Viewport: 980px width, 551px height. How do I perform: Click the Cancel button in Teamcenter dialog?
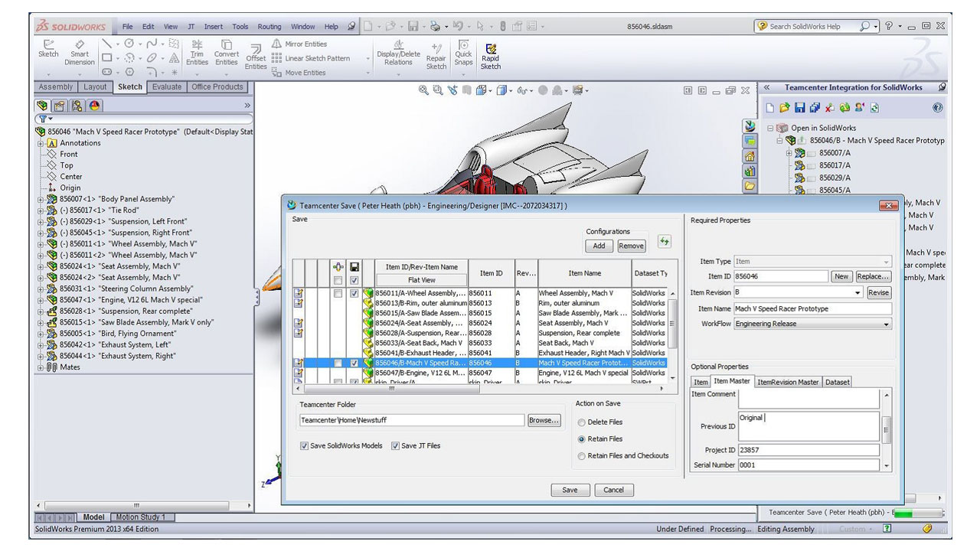613,490
